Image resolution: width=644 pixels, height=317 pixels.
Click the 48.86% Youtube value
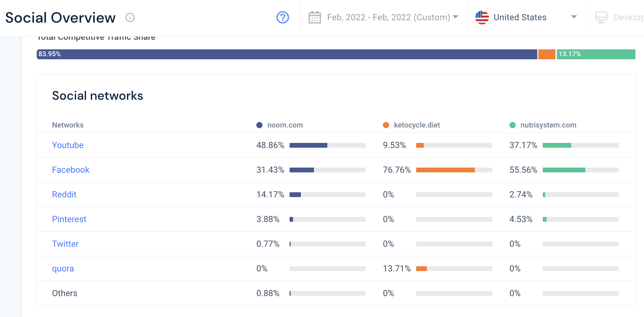pos(270,145)
